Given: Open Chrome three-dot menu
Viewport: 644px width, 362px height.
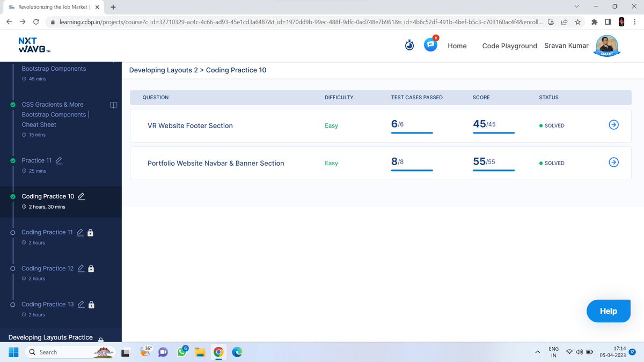Looking at the screenshot, I should click(x=634, y=22).
